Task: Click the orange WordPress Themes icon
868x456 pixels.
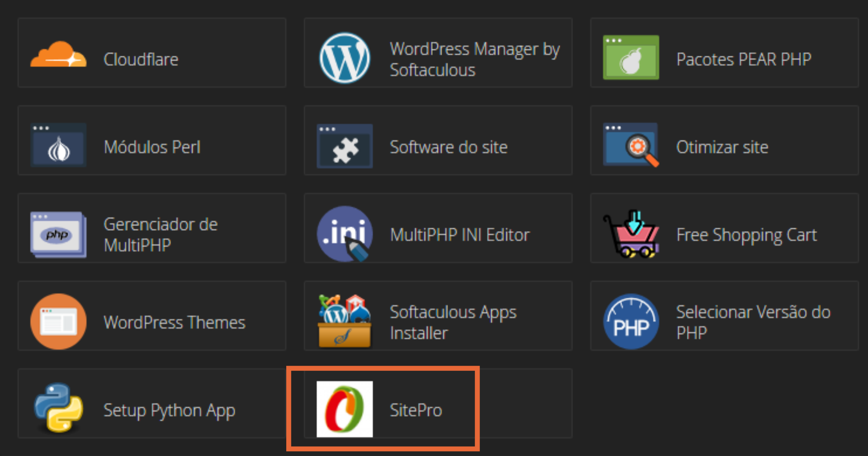Action: point(58,321)
